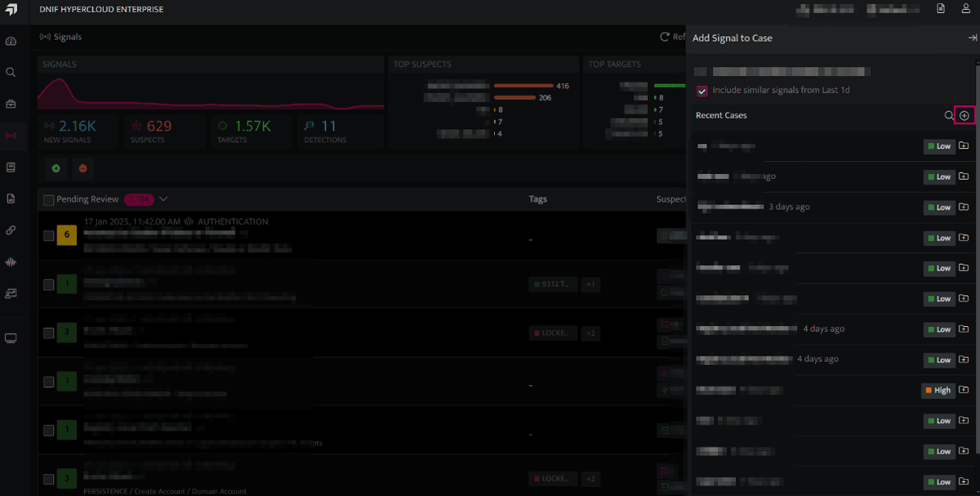The image size is (980, 496).
Task: Click the green add button above signals list
Action: 56,168
